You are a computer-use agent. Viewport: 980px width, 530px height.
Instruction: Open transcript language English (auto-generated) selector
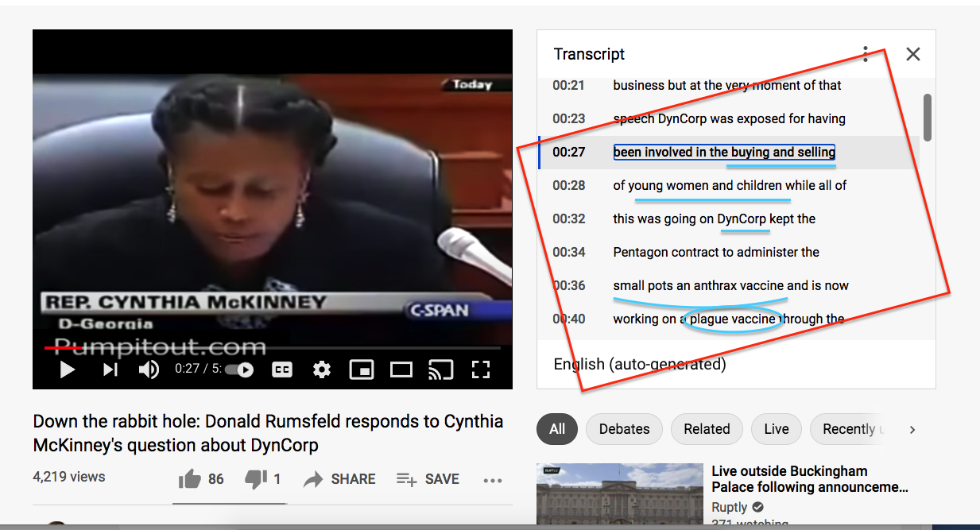(x=640, y=365)
